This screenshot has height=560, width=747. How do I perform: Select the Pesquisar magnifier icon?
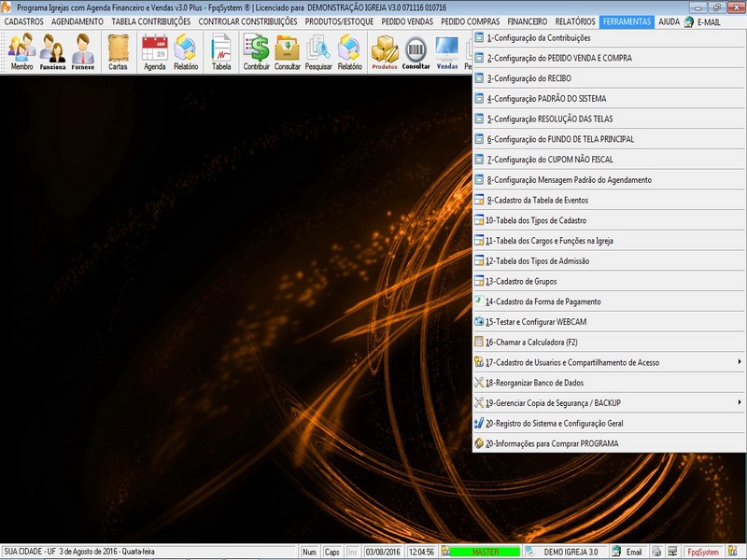318,51
